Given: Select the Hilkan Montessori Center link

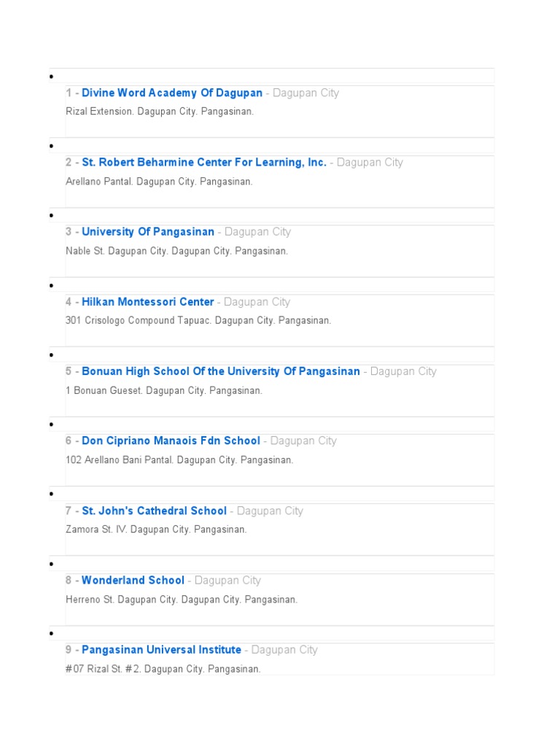Looking at the screenshot, I should coord(148,302).
